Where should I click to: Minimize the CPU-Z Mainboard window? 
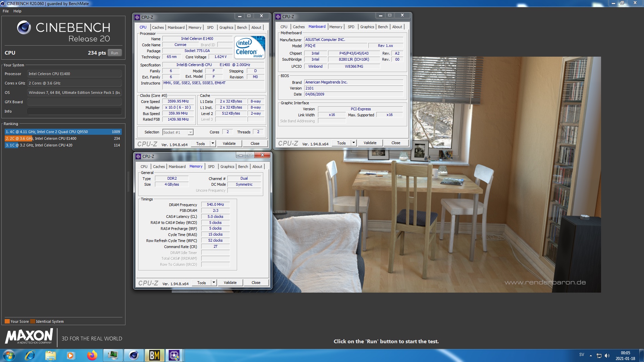[380, 15]
